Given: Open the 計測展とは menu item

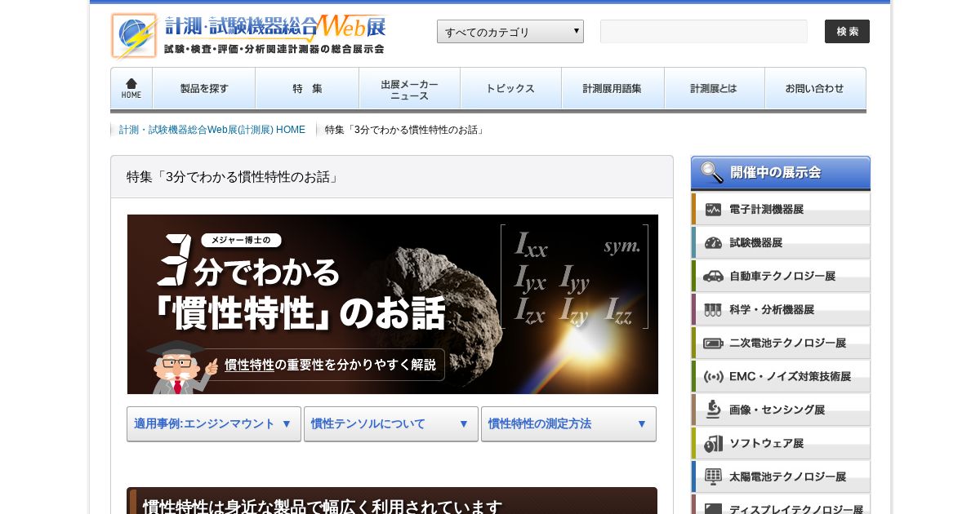Looking at the screenshot, I should 714,88.
